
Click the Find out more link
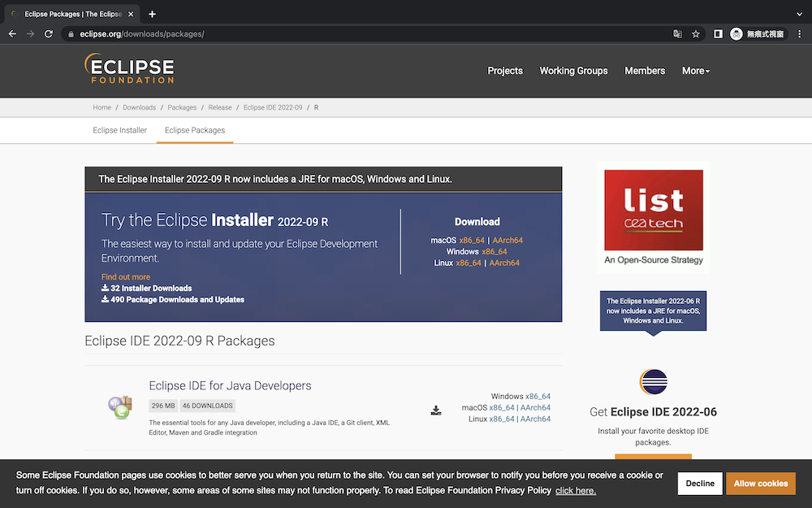126,277
